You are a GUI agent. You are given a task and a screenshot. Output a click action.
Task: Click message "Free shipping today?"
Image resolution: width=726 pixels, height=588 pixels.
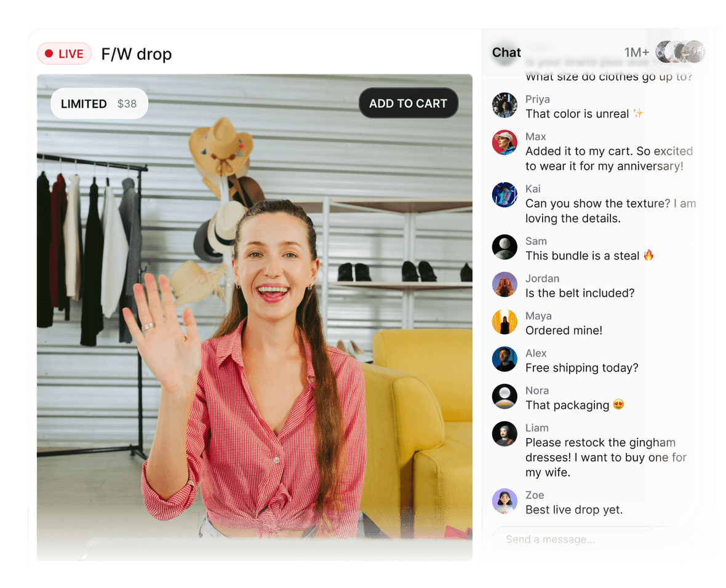click(x=582, y=368)
